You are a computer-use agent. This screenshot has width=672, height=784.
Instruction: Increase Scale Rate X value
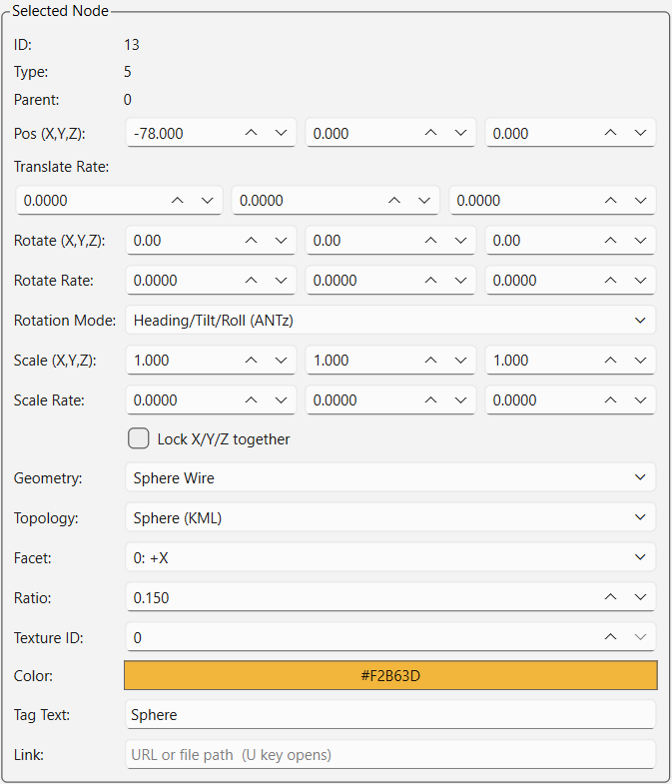(251, 400)
